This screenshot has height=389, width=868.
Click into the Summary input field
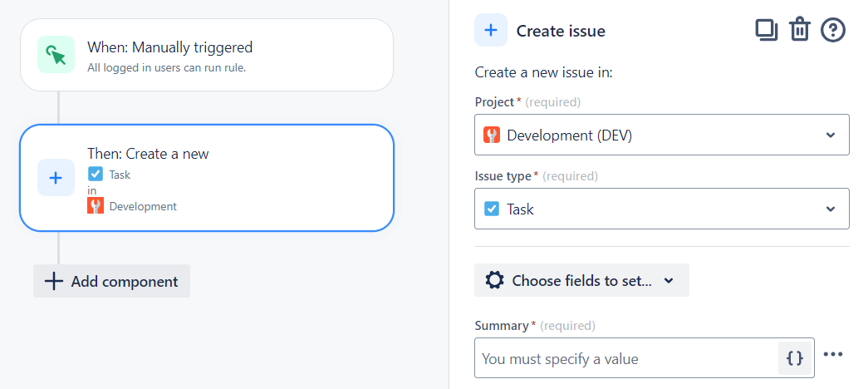[626, 358]
